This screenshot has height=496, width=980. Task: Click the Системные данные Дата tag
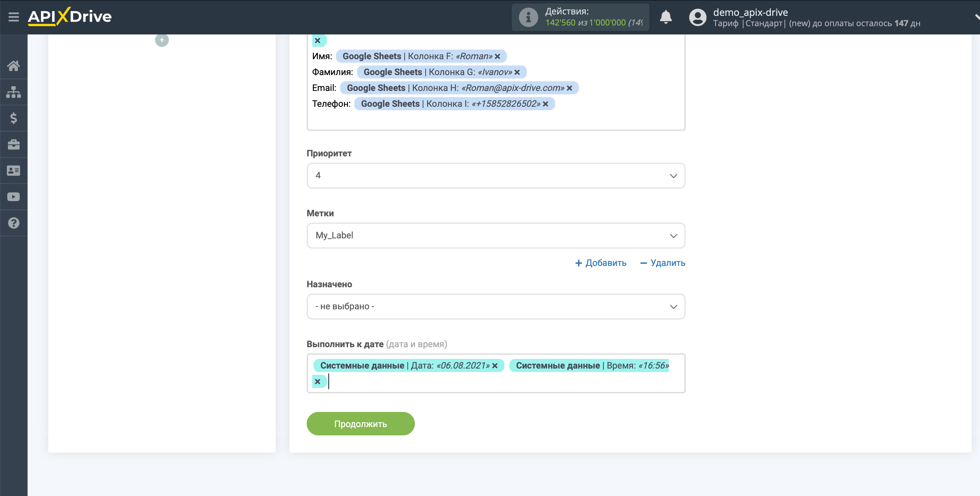[409, 365]
